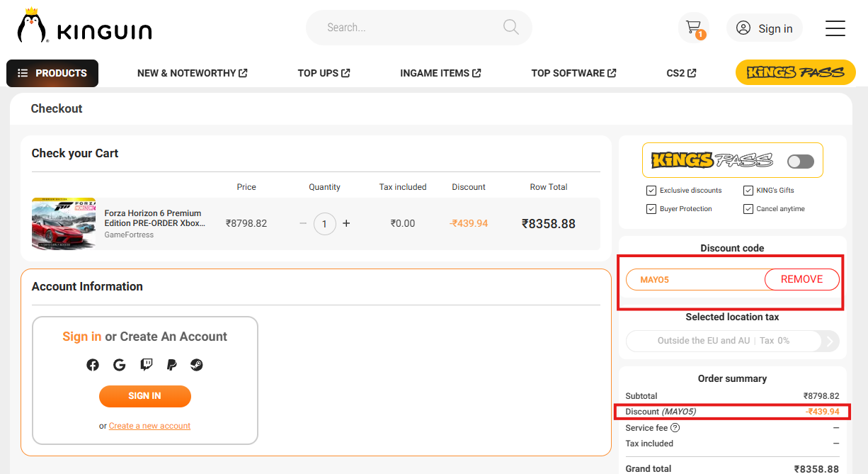
Task: Click the row total ₹8358.88
Action: 549,224
